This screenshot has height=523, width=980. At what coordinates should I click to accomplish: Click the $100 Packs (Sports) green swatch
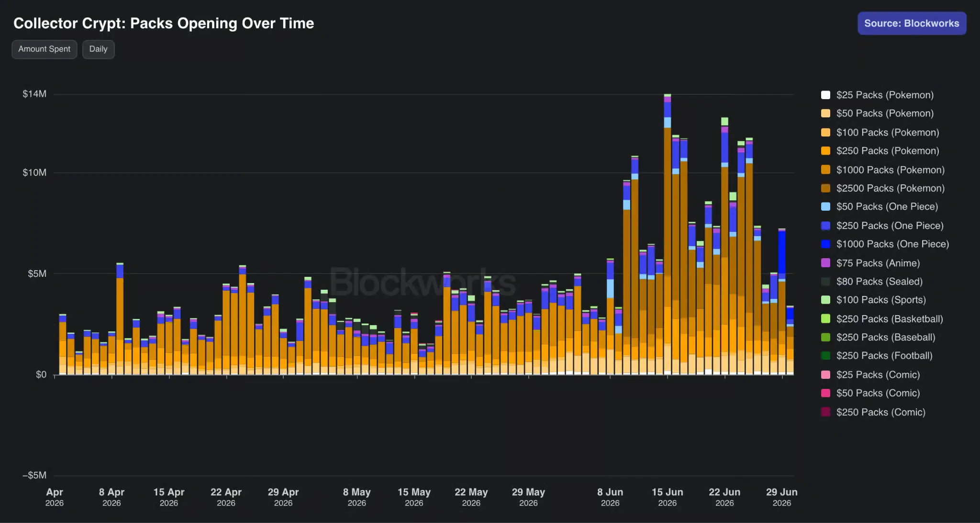click(825, 300)
